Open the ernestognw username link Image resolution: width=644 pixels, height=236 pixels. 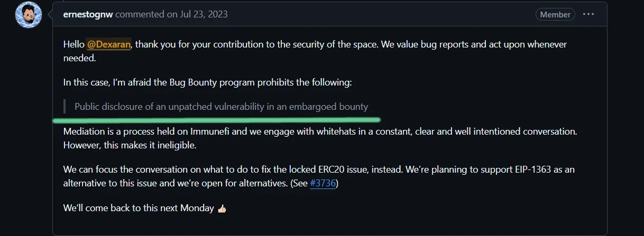coord(88,14)
